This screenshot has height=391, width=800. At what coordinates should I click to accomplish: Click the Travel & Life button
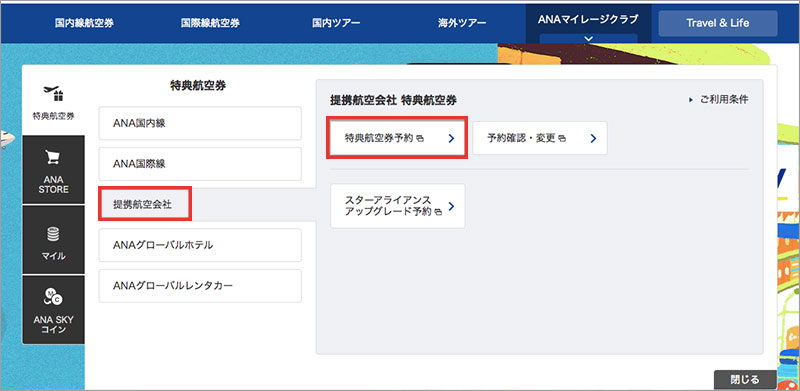click(718, 23)
